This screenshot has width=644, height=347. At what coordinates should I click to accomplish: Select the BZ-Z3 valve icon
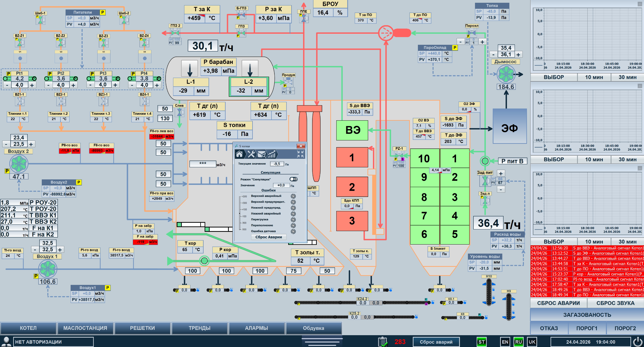104,43
